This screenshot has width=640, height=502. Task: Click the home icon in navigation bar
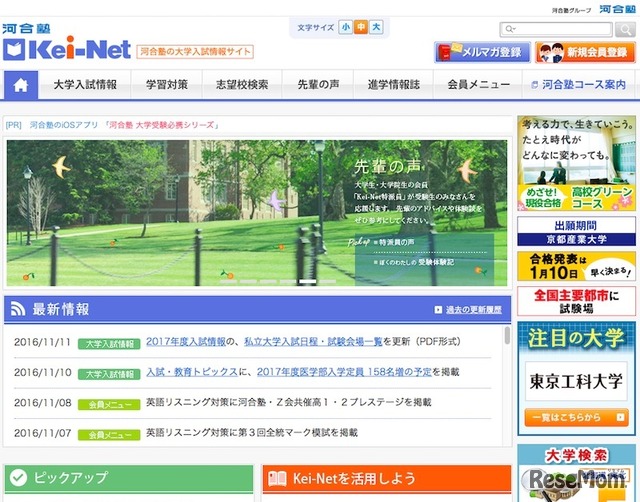click(x=21, y=85)
